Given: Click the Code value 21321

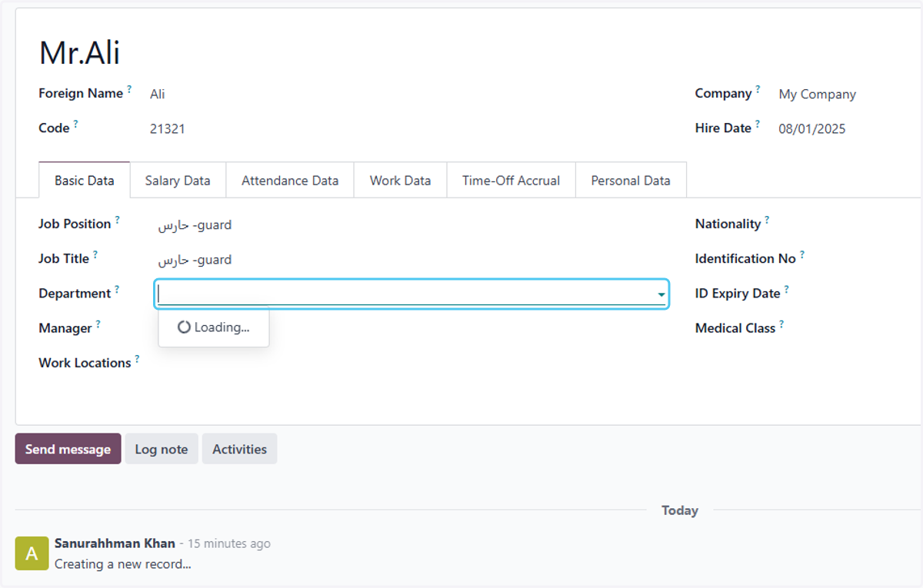Looking at the screenshot, I should 167,129.
